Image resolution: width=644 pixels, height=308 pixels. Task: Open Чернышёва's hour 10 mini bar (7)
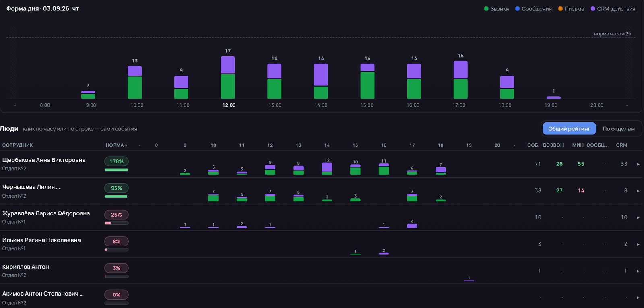pyautogui.click(x=213, y=197)
